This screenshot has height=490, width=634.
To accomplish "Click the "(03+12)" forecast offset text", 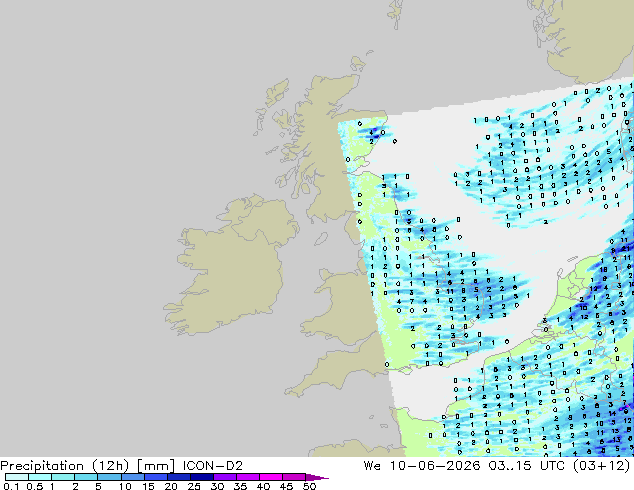I will [x=602, y=466].
